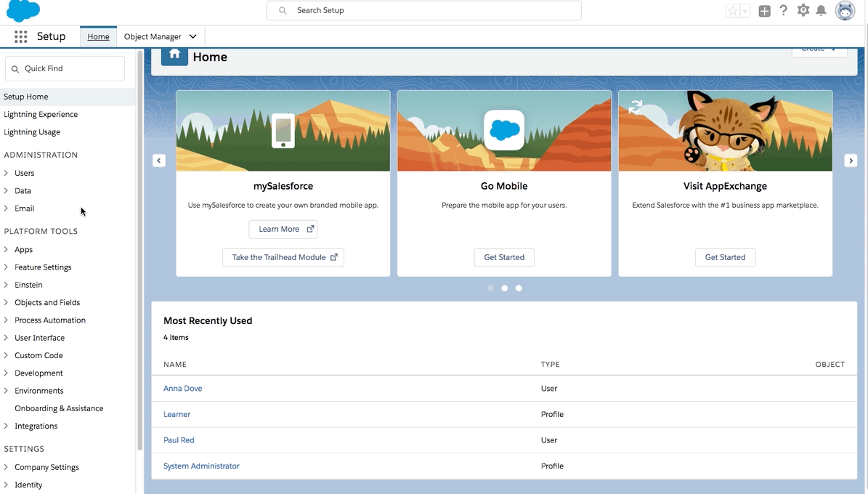Image resolution: width=868 pixels, height=494 pixels.
Task: Select the first carousel page dot
Action: point(490,288)
